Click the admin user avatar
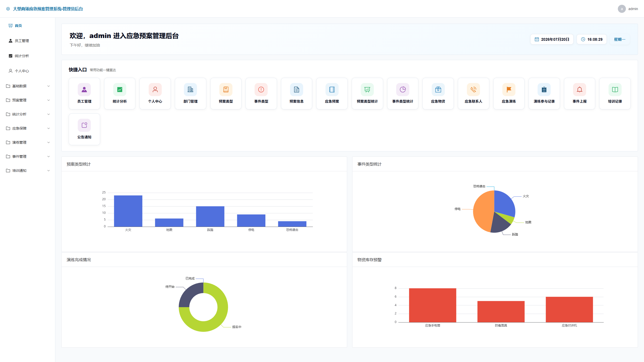Image resolution: width=644 pixels, height=362 pixels. pyautogui.click(x=622, y=9)
